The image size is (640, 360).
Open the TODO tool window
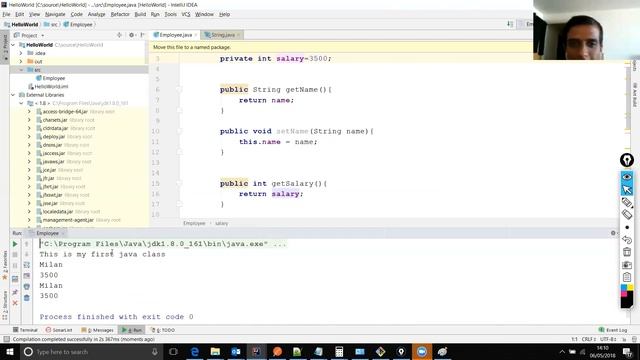coord(163,330)
